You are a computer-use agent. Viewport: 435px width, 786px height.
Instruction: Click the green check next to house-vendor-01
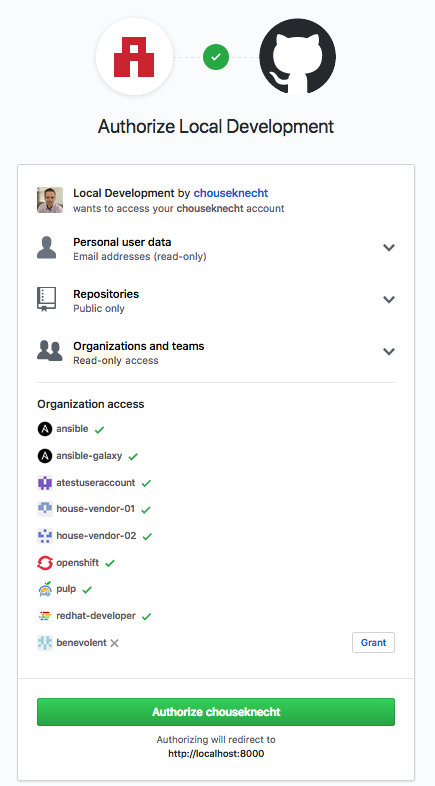pos(146,510)
